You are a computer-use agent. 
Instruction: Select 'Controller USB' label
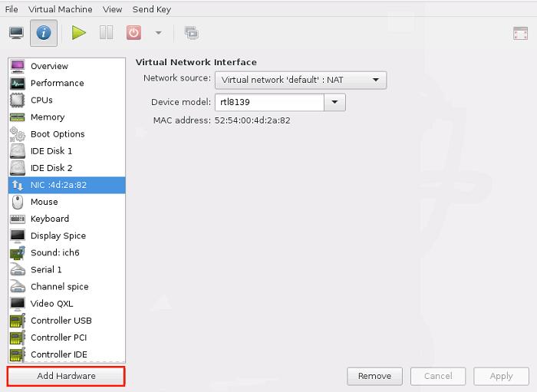[61, 321]
